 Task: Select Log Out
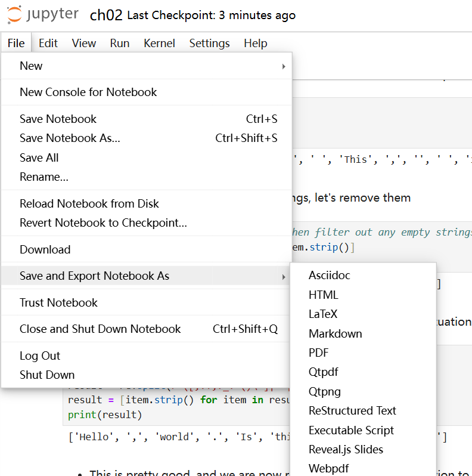pos(147,356)
